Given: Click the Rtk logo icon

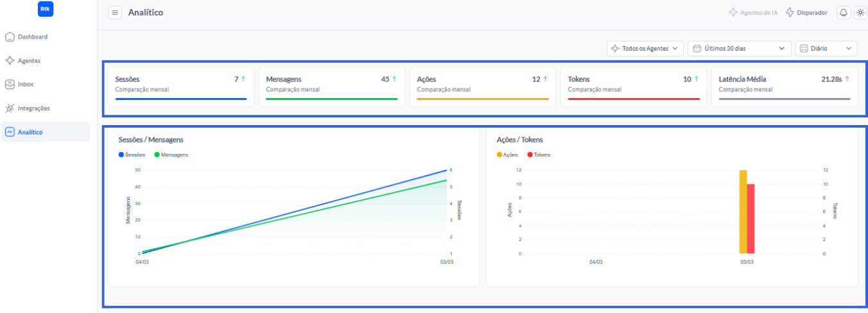Looking at the screenshot, I should [x=46, y=9].
